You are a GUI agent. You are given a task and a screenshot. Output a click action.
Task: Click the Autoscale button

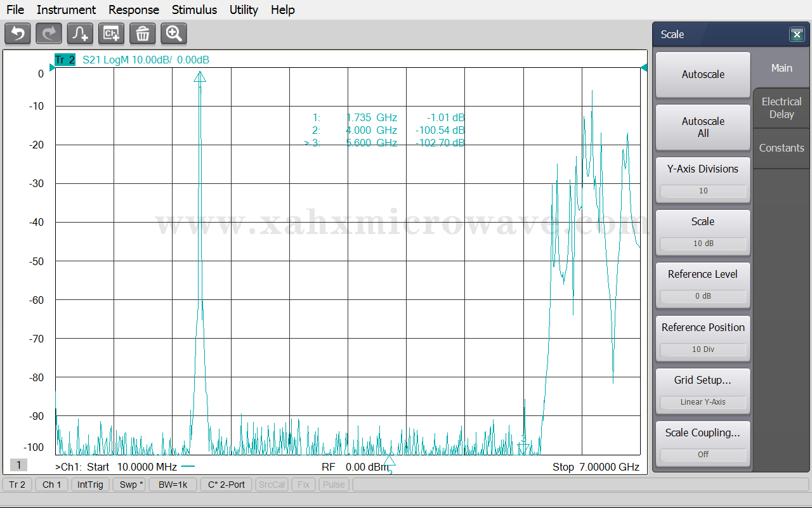tap(703, 75)
